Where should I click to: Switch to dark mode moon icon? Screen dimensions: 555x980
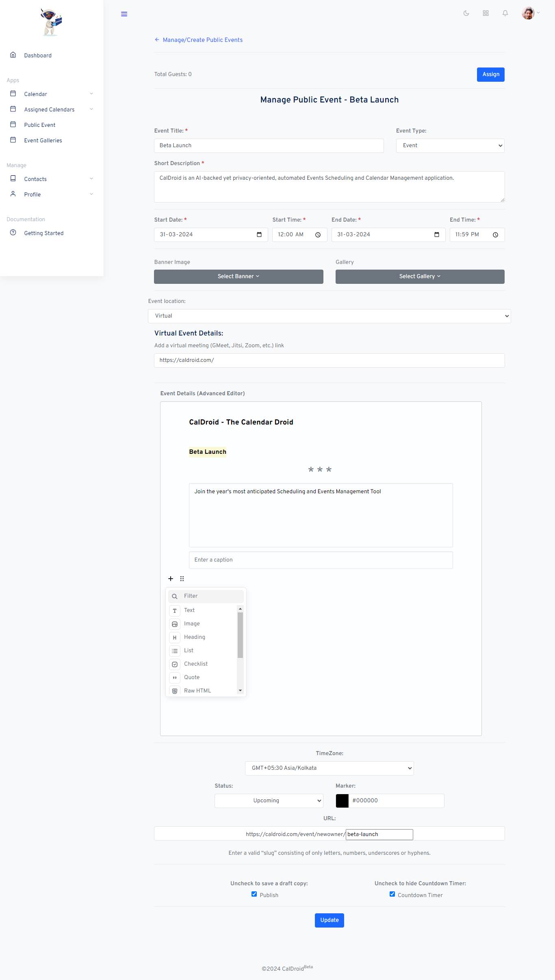[466, 13]
